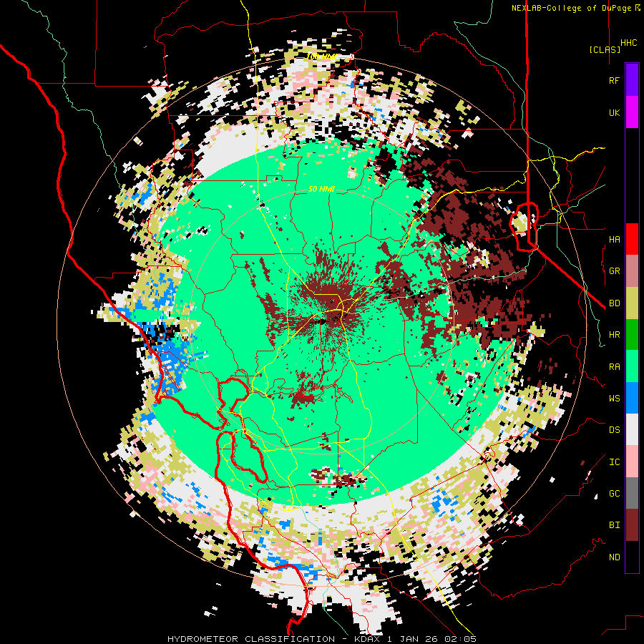Click the 50 NMI range ring label
Image resolution: width=644 pixels, height=644 pixels.
pyautogui.click(x=321, y=190)
